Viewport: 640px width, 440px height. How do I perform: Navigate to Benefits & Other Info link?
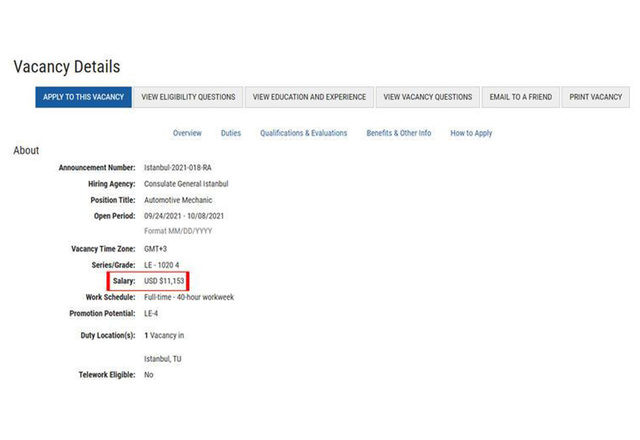point(398,133)
